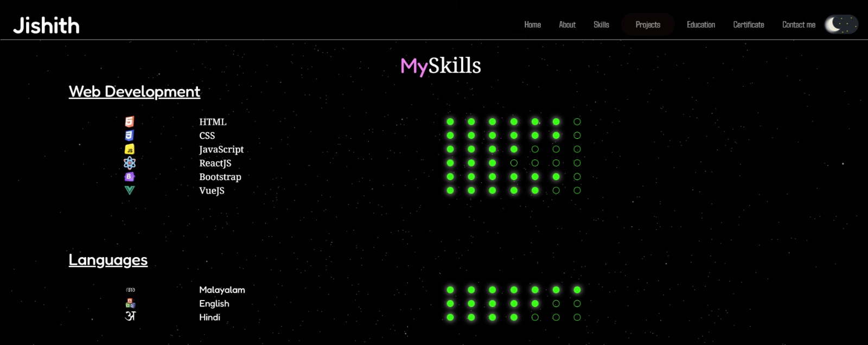The height and width of the screenshot is (345, 868).
Task: Select the Home nav link
Action: click(532, 24)
